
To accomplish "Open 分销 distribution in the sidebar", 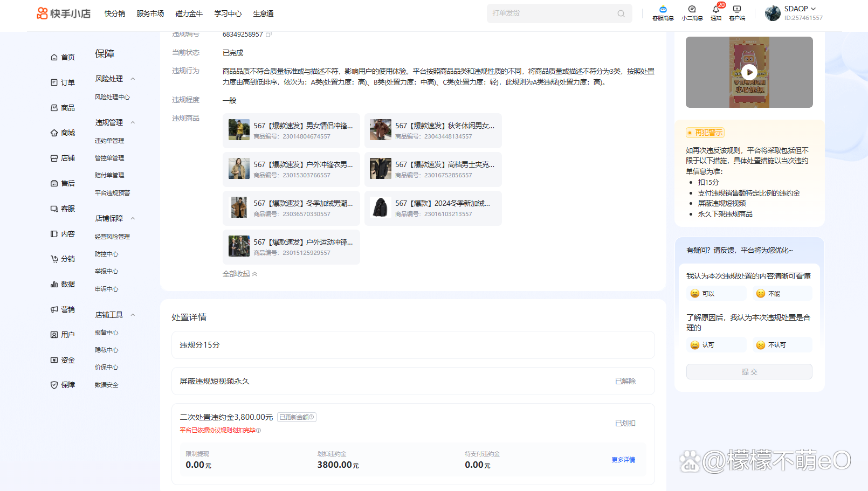I will point(63,259).
